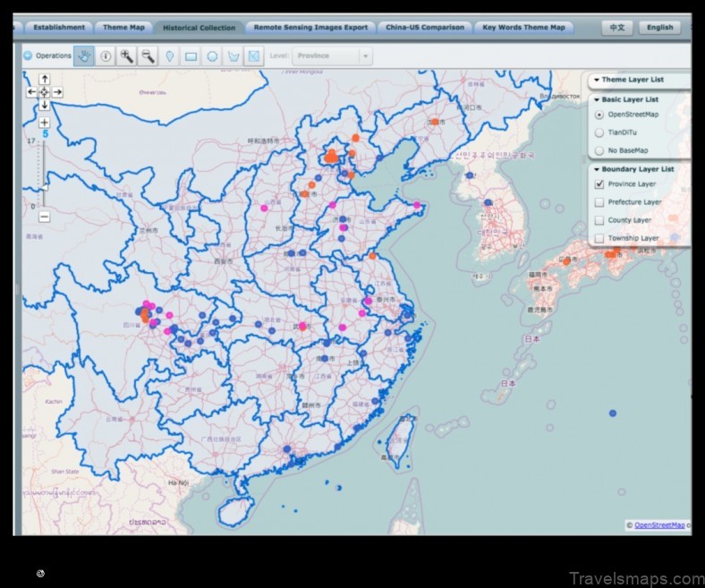Select the pan hand tool
This screenshot has width=705, height=588.
tap(84, 55)
